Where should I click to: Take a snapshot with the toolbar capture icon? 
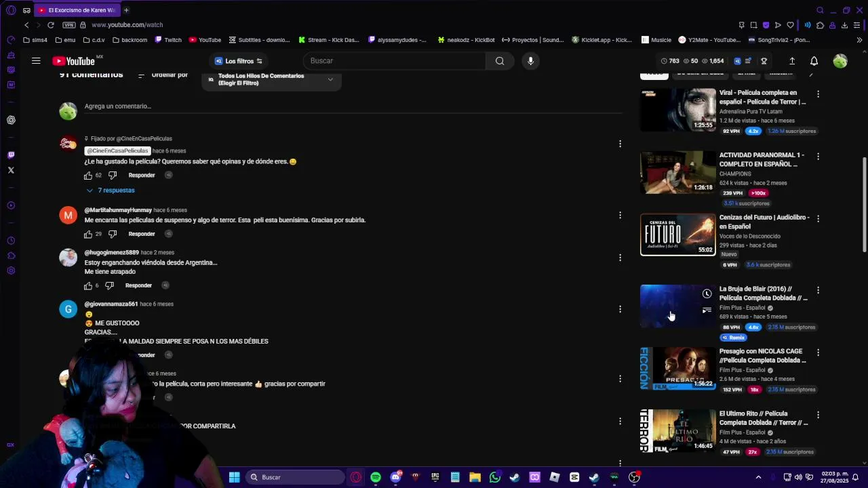pyautogui.click(x=753, y=25)
